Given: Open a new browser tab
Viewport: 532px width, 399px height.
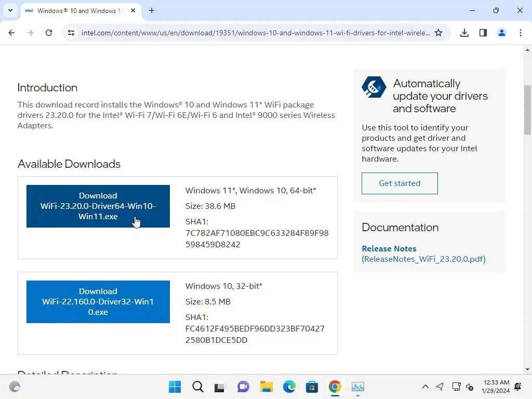Looking at the screenshot, I should click(152, 10).
